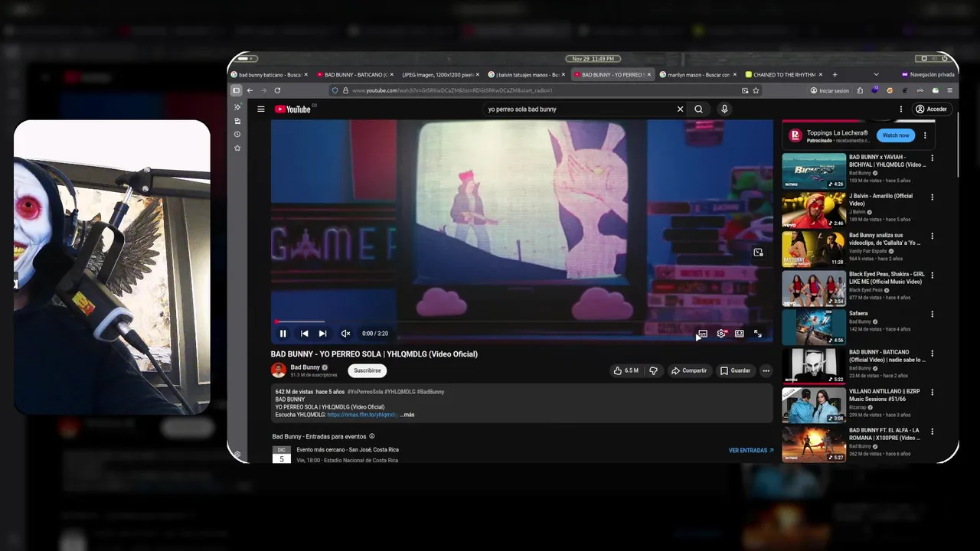Open the rimas.ffm.to link in the description
The width and height of the screenshot is (980, 551).
pos(361,415)
